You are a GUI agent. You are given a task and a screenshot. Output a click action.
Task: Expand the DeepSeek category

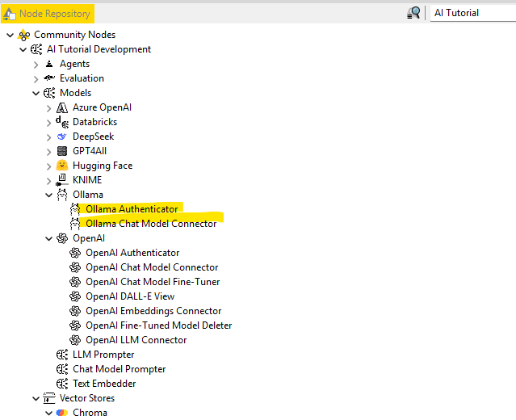[49, 137]
